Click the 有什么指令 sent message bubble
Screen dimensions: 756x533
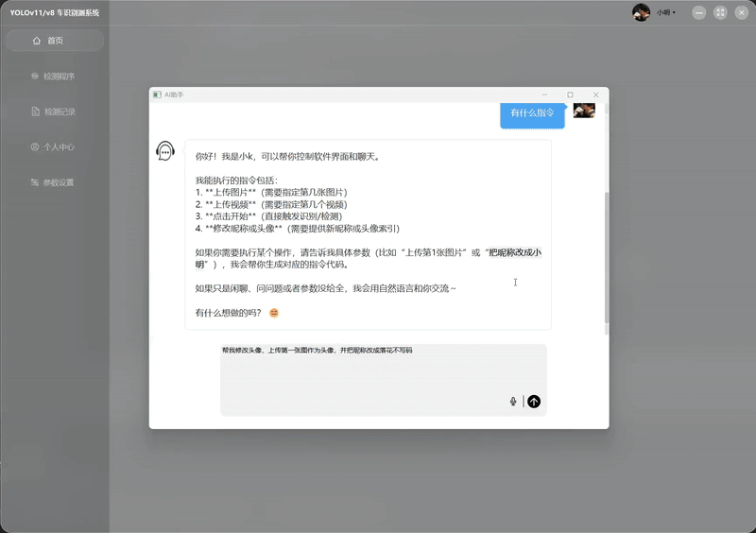(532, 114)
